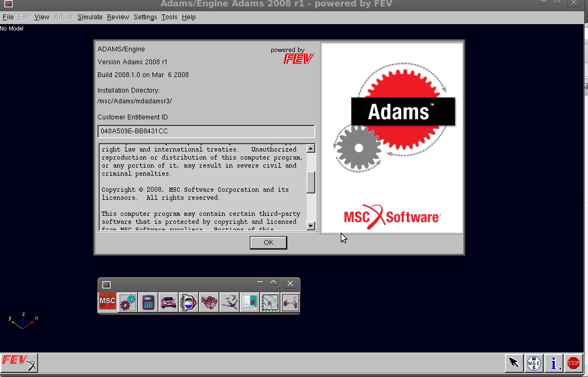
Task: Open the File menu
Action: pyautogui.click(x=8, y=17)
